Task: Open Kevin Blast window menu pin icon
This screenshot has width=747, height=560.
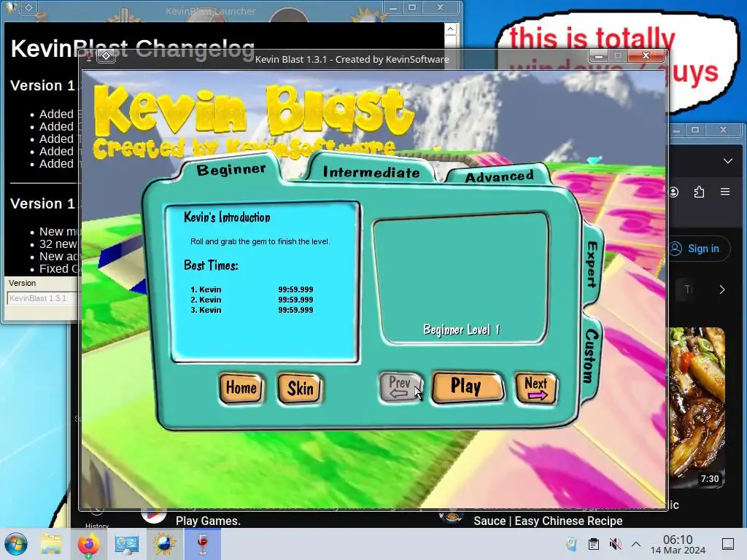Action: tap(89, 57)
